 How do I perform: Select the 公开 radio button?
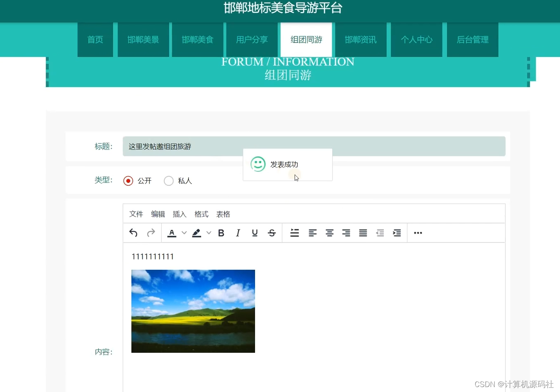[128, 180]
